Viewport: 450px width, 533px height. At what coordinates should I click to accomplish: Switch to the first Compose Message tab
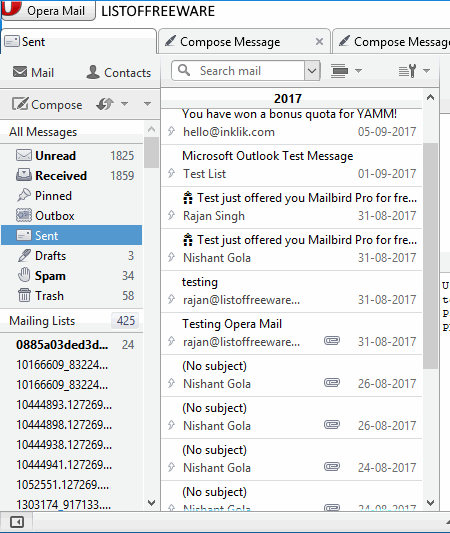[x=244, y=41]
